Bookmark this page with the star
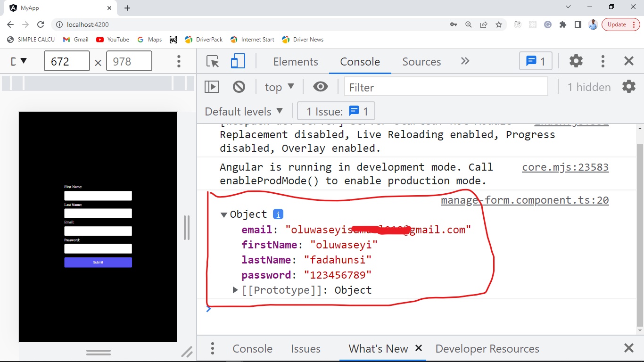Image resolution: width=644 pixels, height=362 pixels. [499, 25]
